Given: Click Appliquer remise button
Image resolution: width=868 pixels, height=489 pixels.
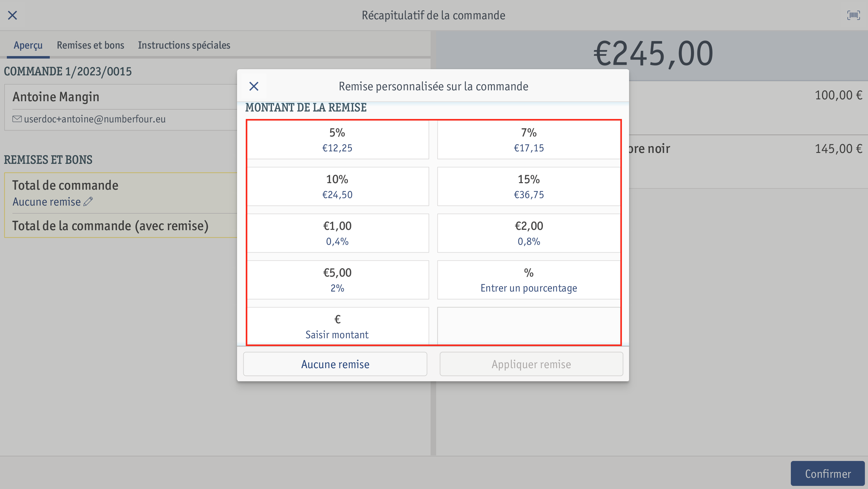Looking at the screenshot, I should (531, 364).
